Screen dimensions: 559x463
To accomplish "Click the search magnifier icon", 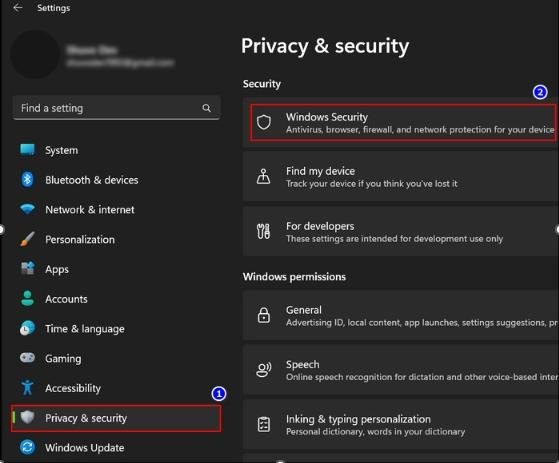I will pyautogui.click(x=206, y=108).
